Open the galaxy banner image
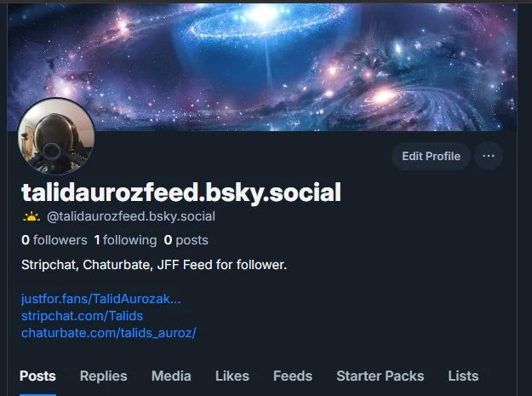Image resolution: width=532 pixels, height=396 pixels. tap(262, 67)
